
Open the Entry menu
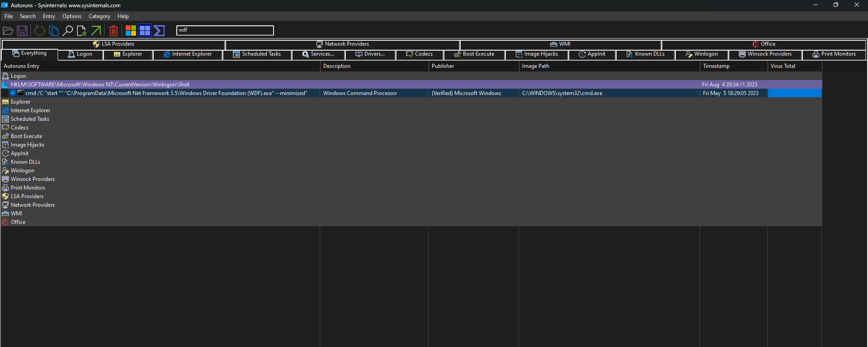click(49, 16)
